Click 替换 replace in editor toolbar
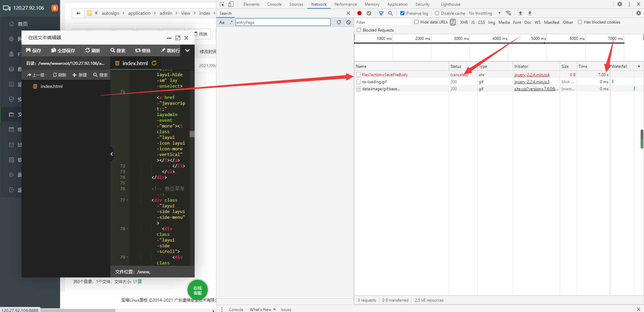The width and height of the screenshot is (644, 312). pyautogui.click(x=143, y=50)
